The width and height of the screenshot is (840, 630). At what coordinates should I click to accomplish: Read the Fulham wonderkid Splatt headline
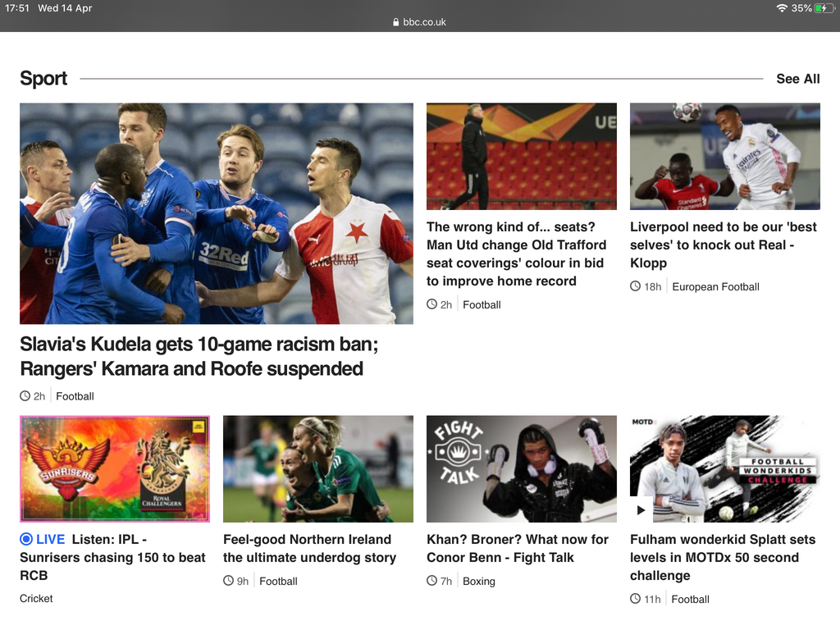click(x=723, y=557)
